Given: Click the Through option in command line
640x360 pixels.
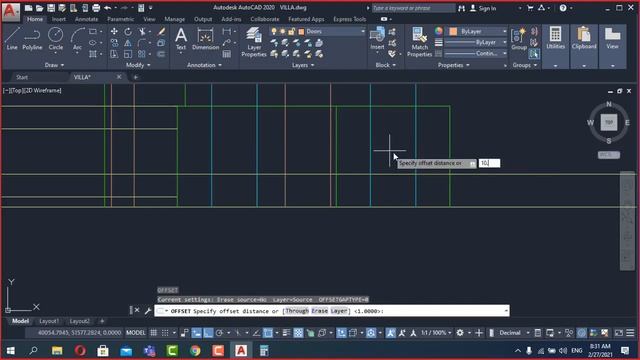Looking at the screenshot, I should [297, 311].
